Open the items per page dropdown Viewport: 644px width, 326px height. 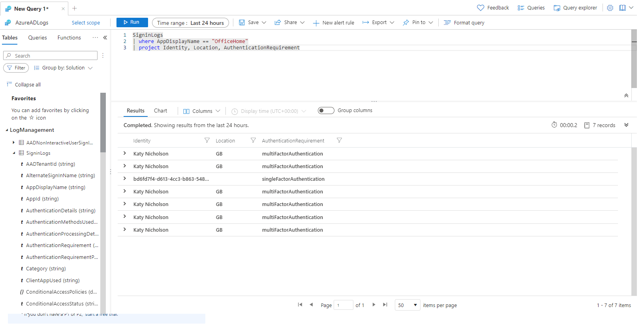[x=407, y=305]
